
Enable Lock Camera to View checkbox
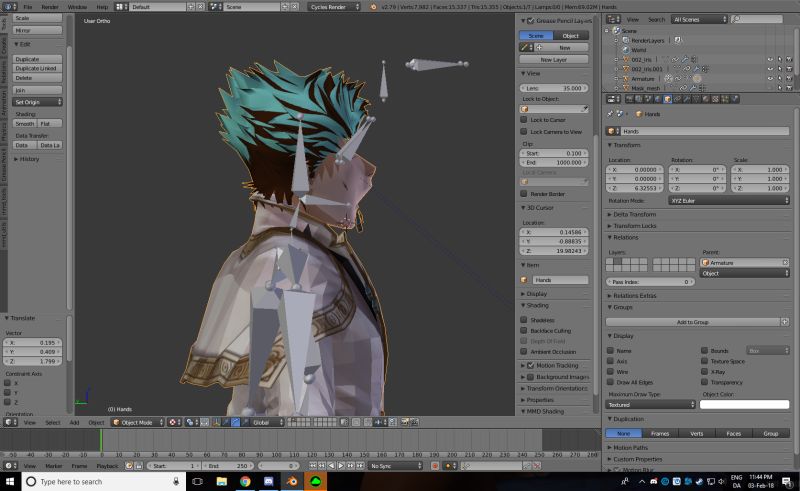click(523, 132)
